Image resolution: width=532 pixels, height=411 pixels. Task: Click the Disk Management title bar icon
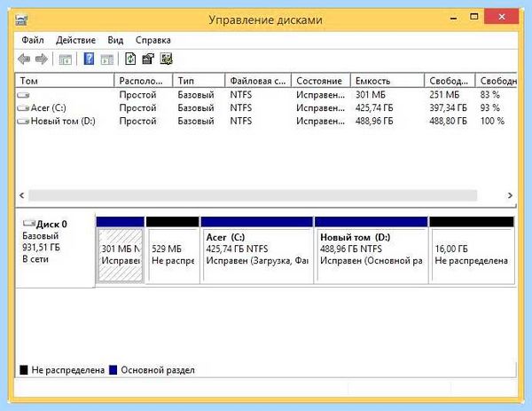(x=21, y=20)
